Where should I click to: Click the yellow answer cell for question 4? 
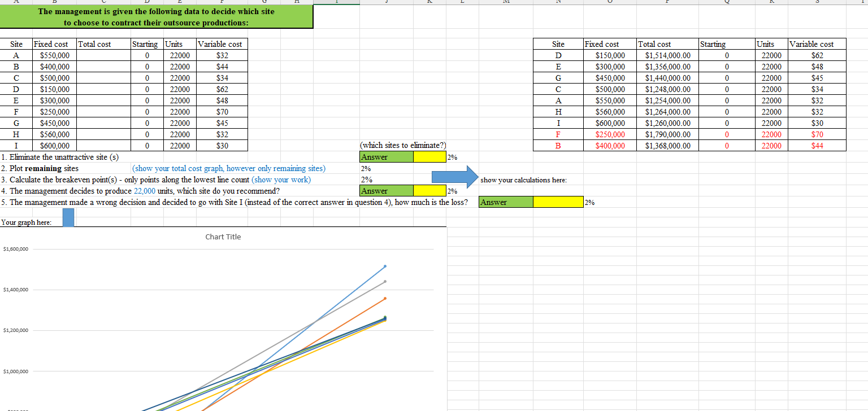tap(429, 191)
